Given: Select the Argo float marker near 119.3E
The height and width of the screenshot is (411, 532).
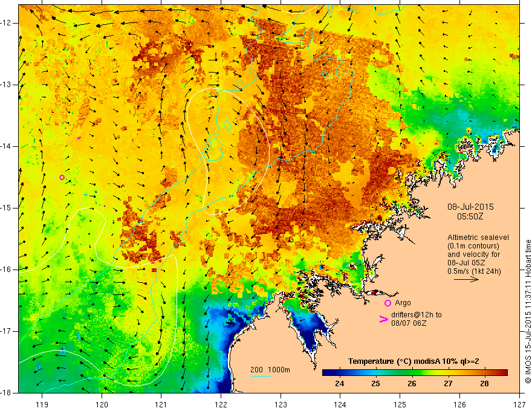Looking at the screenshot, I should (x=62, y=177).
